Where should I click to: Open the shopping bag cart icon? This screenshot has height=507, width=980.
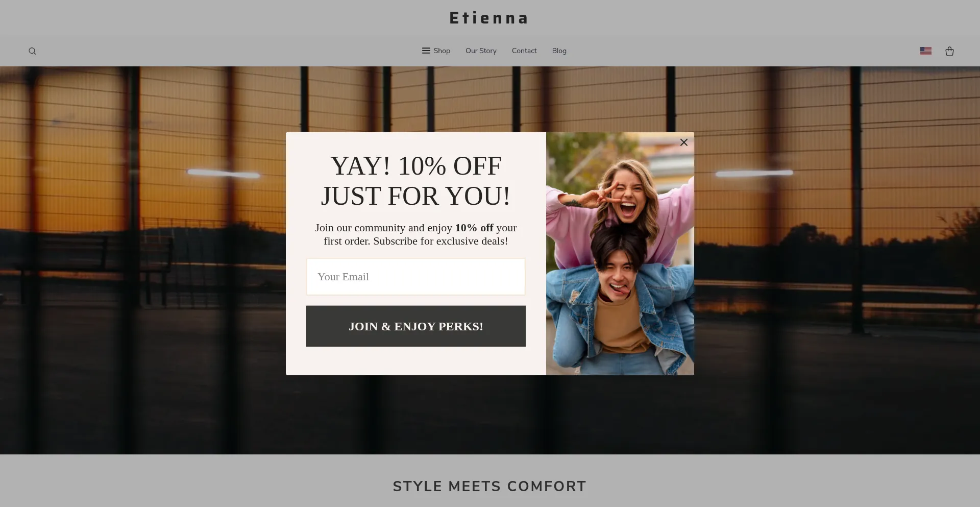pos(949,51)
